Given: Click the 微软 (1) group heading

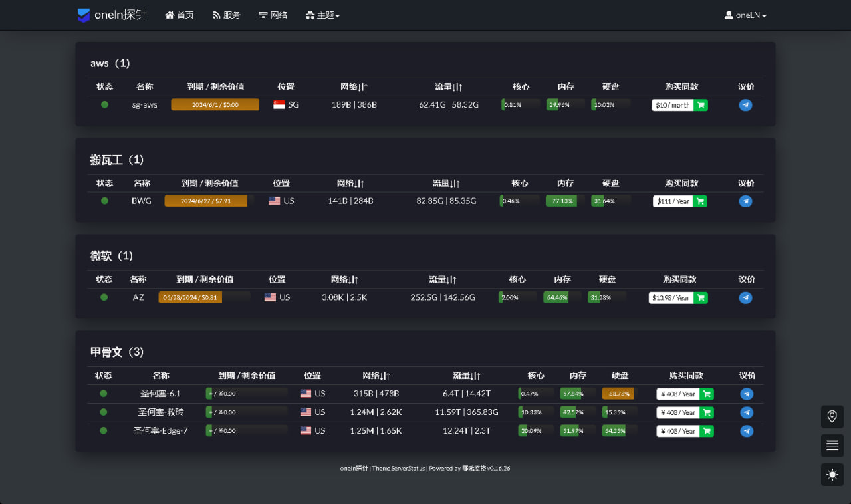Looking at the screenshot, I should point(112,256).
